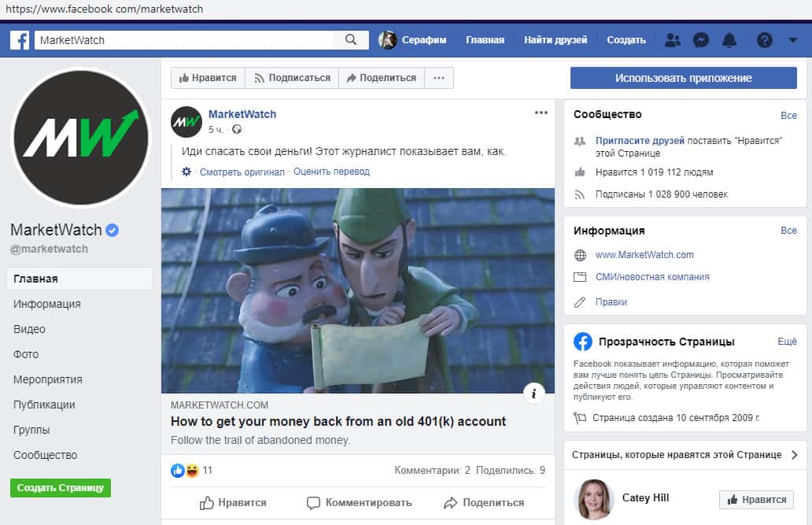The image size is (812, 525).
Task: Click Ещё in Прозрачность Страницы panel
Action: [x=787, y=341]
